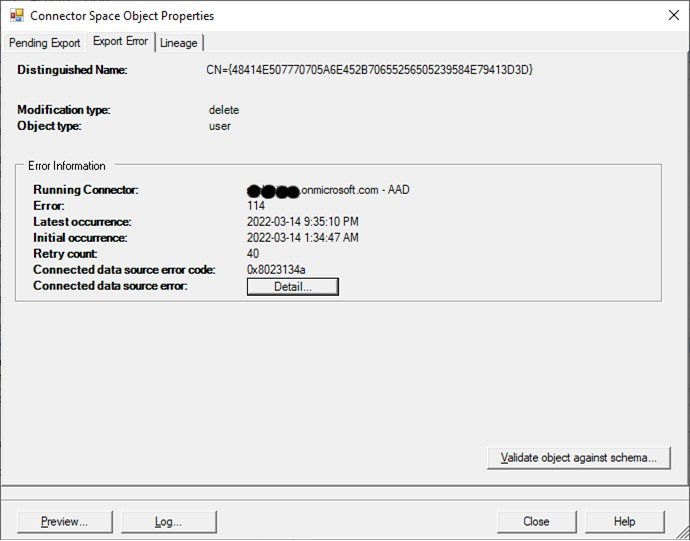
Task: Open the Lineage tab
Action: (x=179, y=43)
